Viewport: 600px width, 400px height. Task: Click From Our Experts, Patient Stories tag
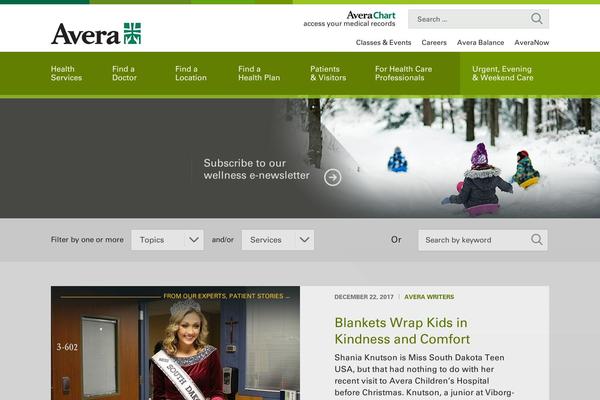226,296
